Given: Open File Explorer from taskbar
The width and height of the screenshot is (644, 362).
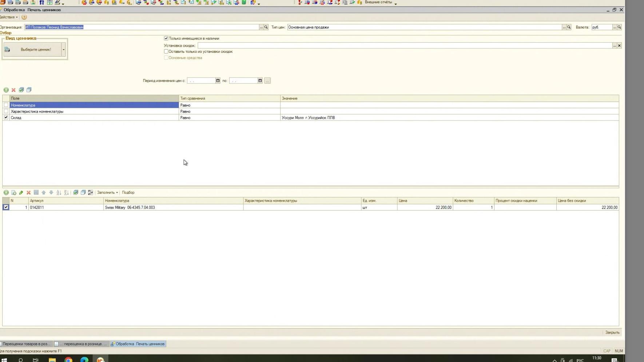Looking at the screenshot, I should [52, 359].
